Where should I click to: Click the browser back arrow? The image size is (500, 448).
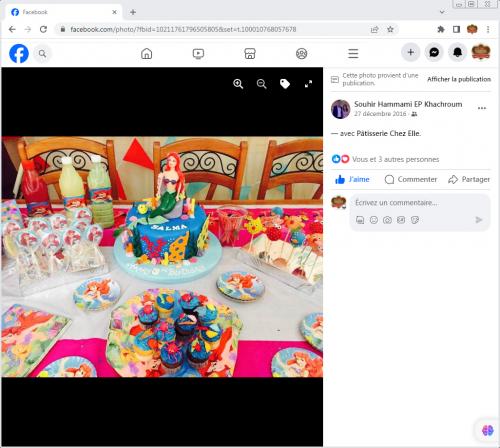12,29
